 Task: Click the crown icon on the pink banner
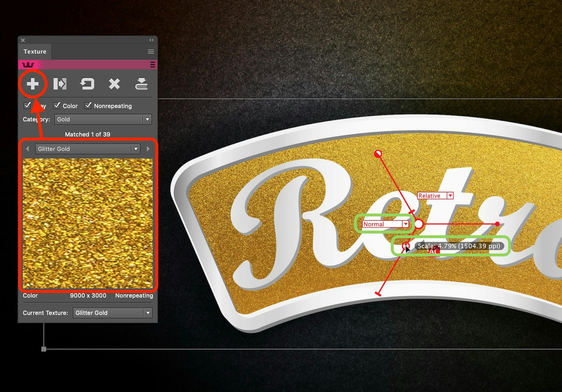(x=28, y=65)
